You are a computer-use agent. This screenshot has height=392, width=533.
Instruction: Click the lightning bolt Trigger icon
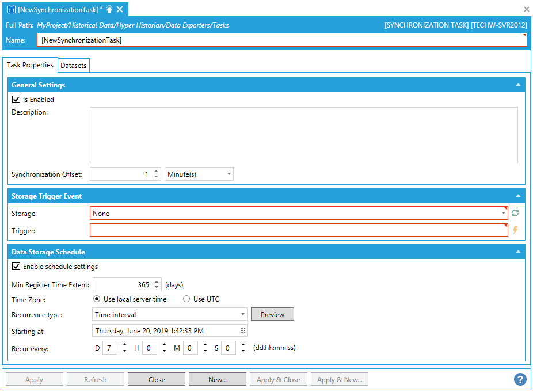pos(515,230)
